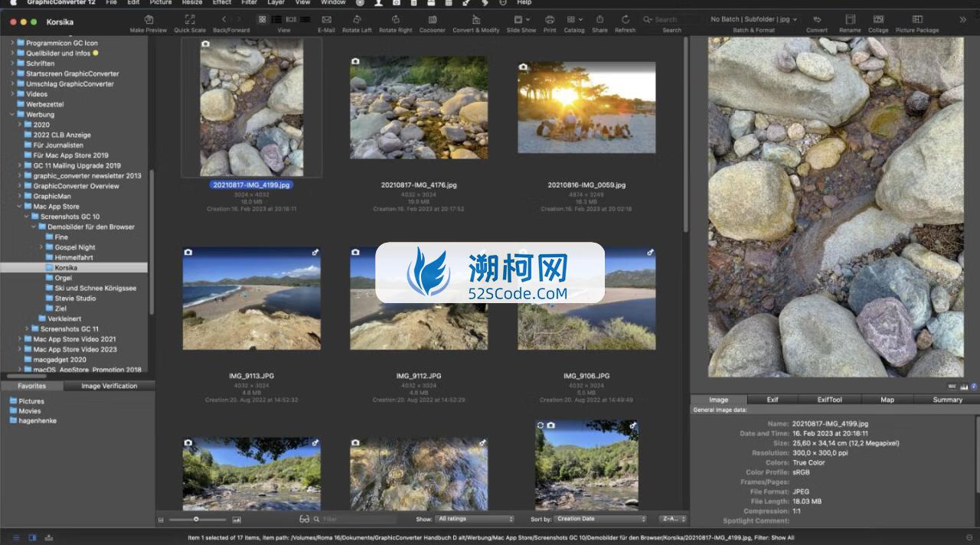Viewport: 980px width, 545px height.
Task: Go back with the Back arrow
Action: click(224, 19)
